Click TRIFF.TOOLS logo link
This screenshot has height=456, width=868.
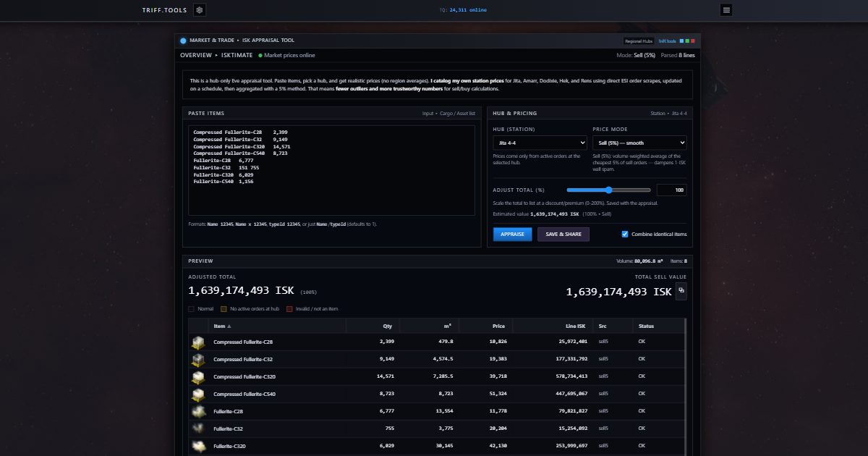[166, 10]
